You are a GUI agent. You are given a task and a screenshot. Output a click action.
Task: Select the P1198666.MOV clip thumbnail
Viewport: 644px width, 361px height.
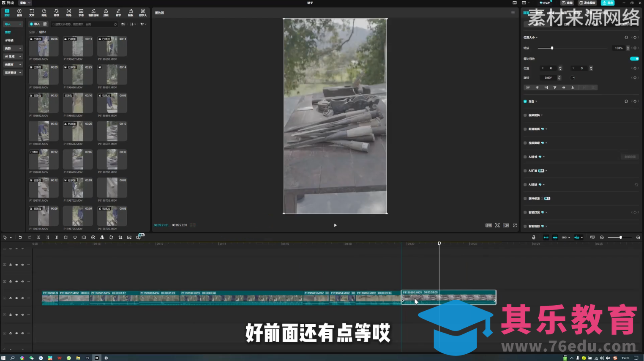[x=43, y=46]
